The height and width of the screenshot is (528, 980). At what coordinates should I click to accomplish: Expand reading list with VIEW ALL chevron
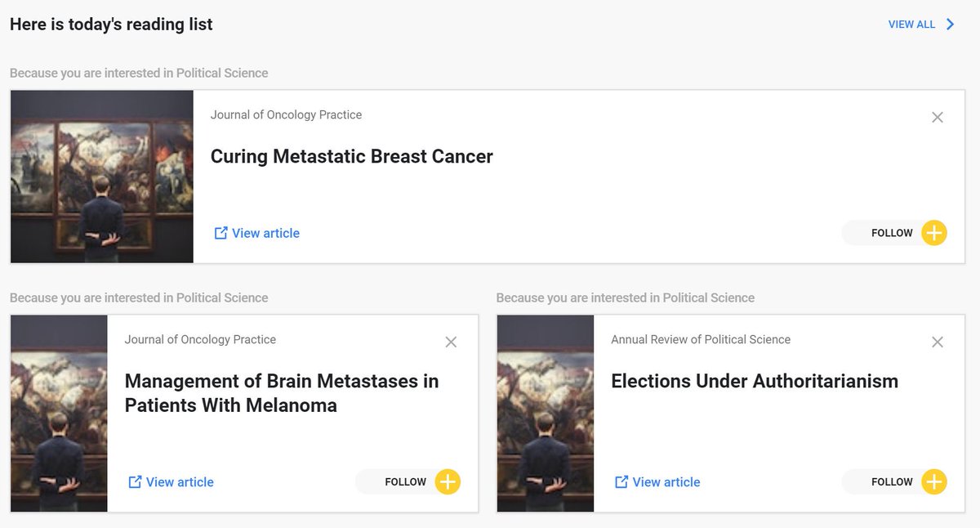(951, 25)
